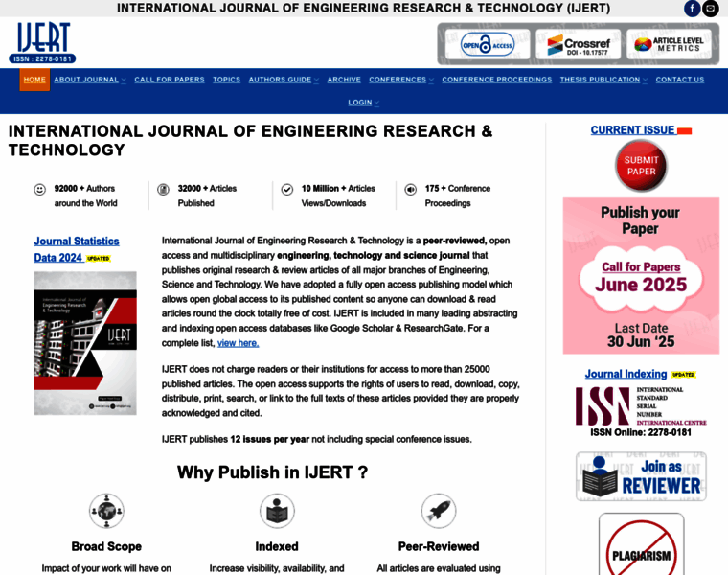Click the Broad Scope globe icon
The width and height of the screenshot is (728, 575).
pyautogui.click(x=106, y=511)
